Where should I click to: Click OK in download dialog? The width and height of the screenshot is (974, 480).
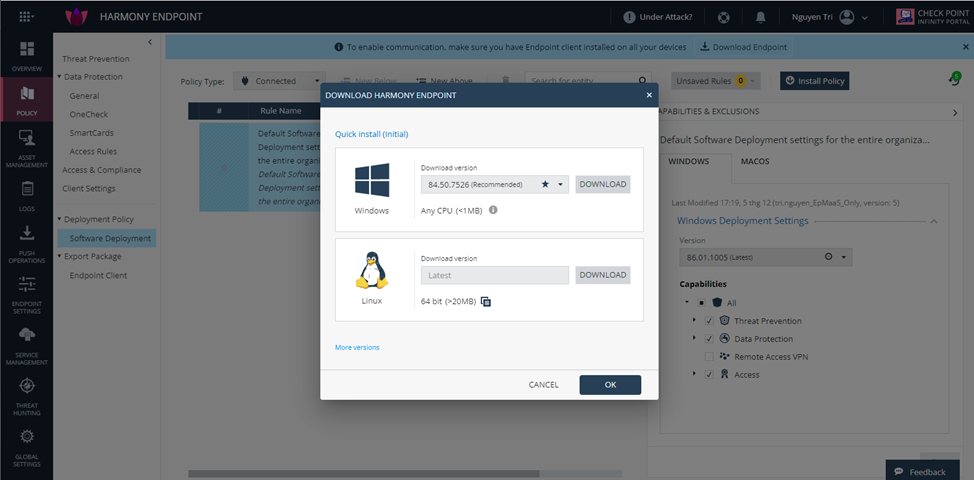click(x=610, y=385)
